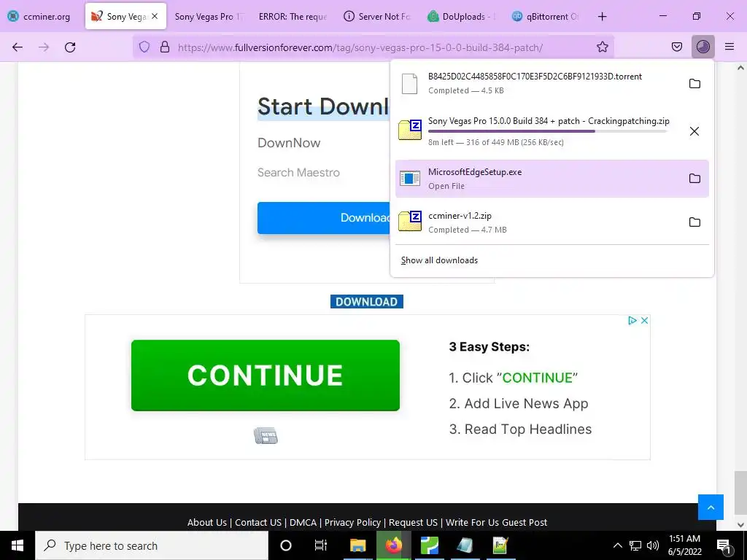
Task: Open the Request US footer link
Action: [x=413, y=522]
